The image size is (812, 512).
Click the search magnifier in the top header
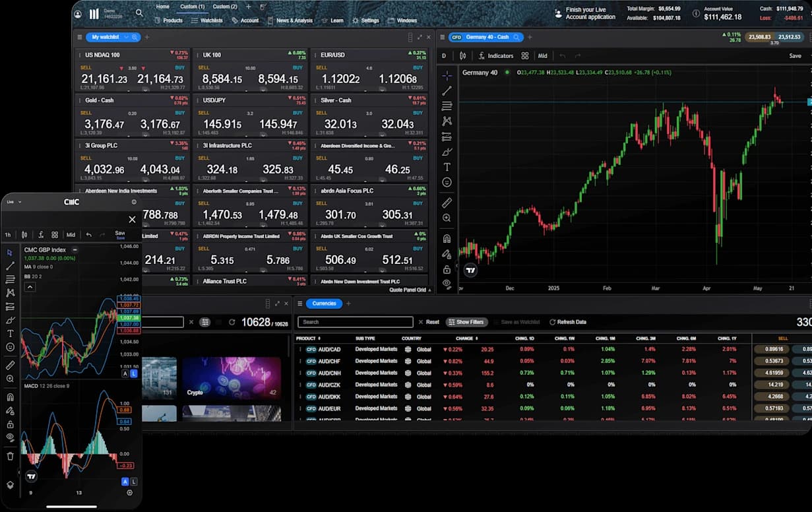[139, 13]
